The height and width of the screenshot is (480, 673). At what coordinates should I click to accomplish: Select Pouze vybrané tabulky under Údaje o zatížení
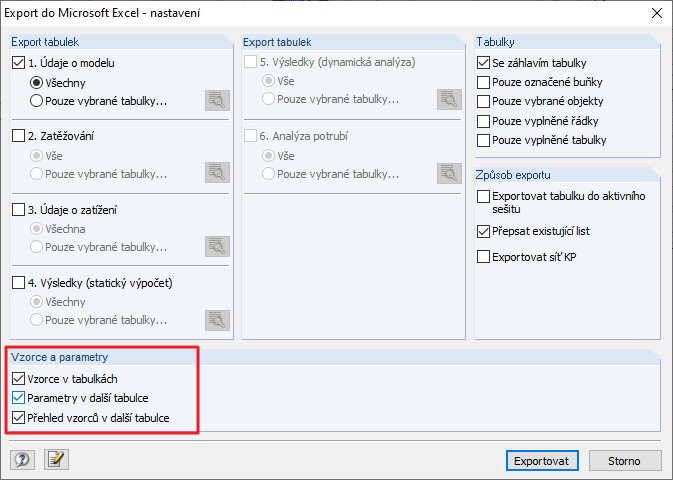(x=36, y=247)
